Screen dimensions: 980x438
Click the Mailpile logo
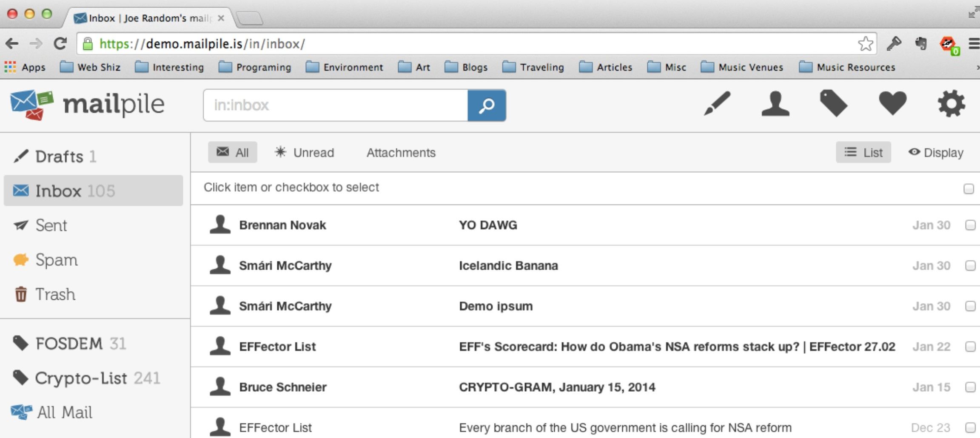[87, 105]
